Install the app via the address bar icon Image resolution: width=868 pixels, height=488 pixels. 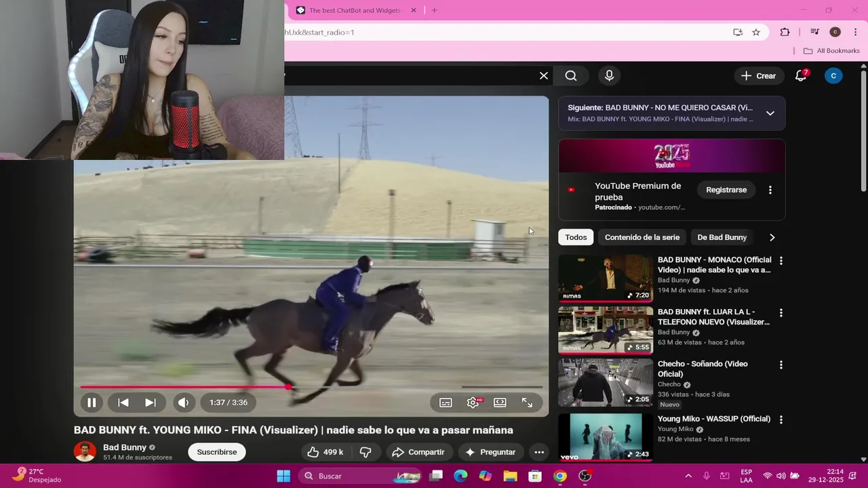click(x=738, y=33)
